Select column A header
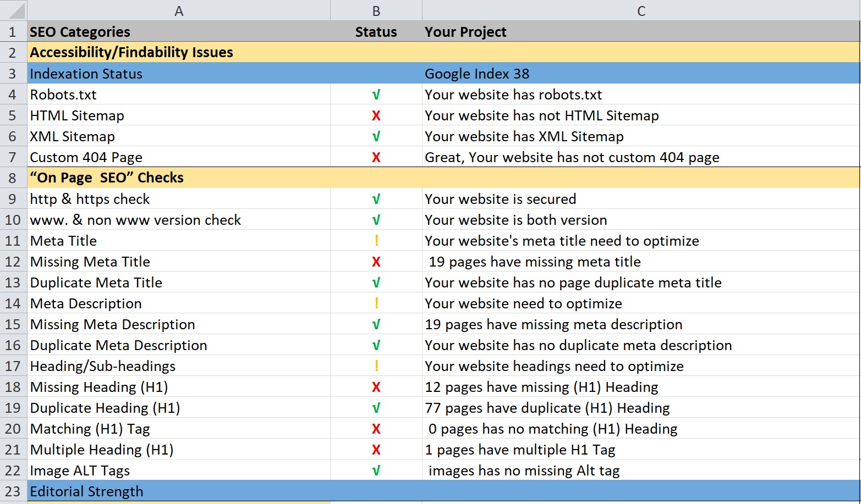Viewport: 861px width, 504px height. (179, 11)
